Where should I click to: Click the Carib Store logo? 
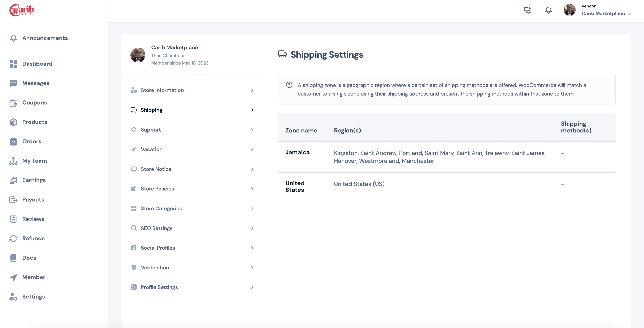22,10
